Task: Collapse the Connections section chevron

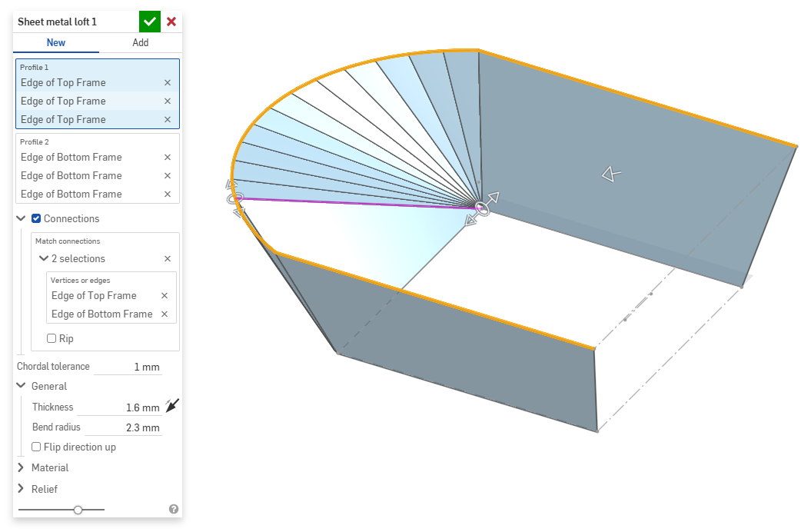Action: click(21, 219)
